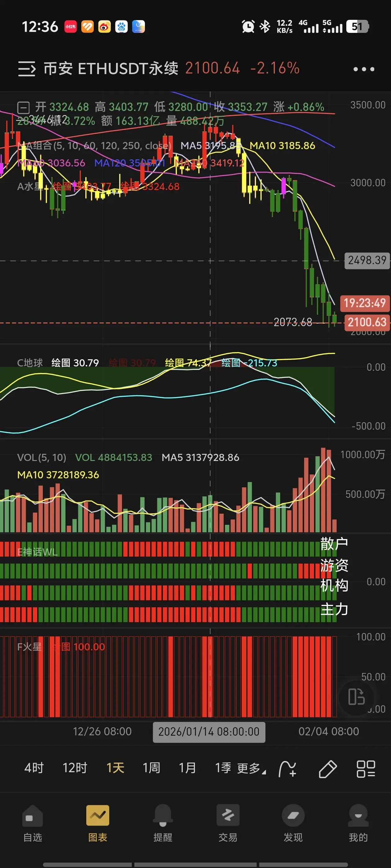391x868 pixels.
Task: Select the 1季 timeframe
Action: click(x=223, y=768)
